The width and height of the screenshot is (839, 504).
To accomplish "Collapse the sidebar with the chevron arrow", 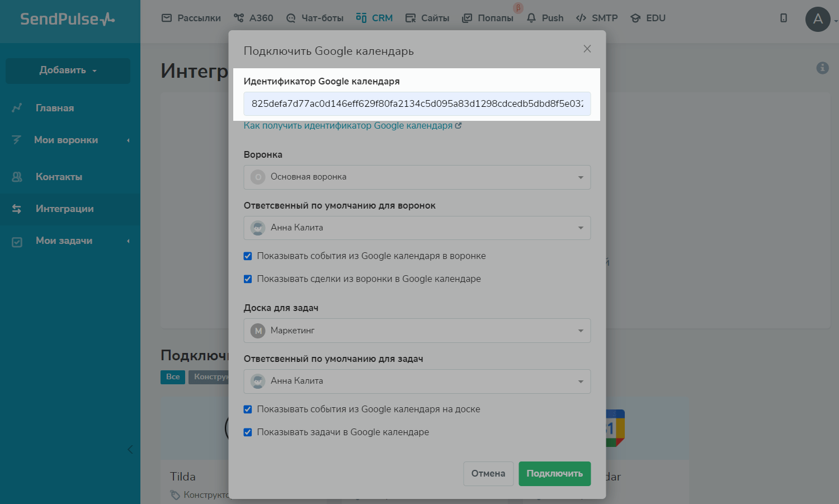I will pyautogui.click(x=130, y=449).
